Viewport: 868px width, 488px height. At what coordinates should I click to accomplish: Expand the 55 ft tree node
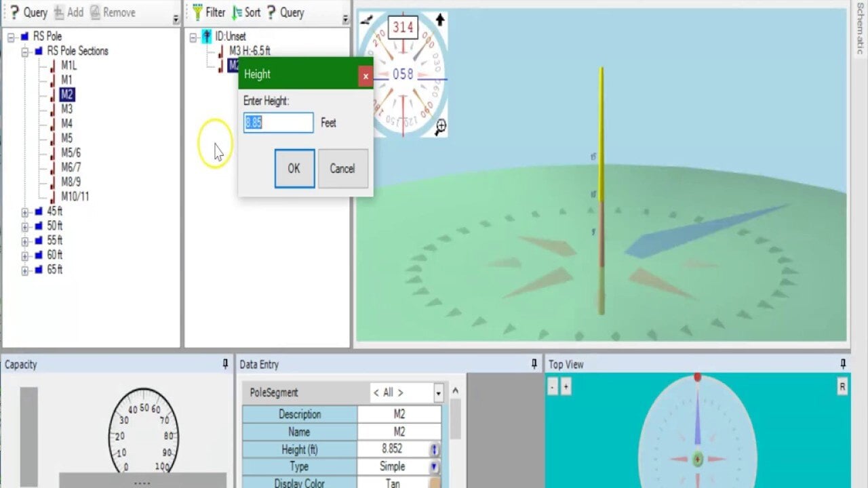pyautogui.click(x=25, y=241)
